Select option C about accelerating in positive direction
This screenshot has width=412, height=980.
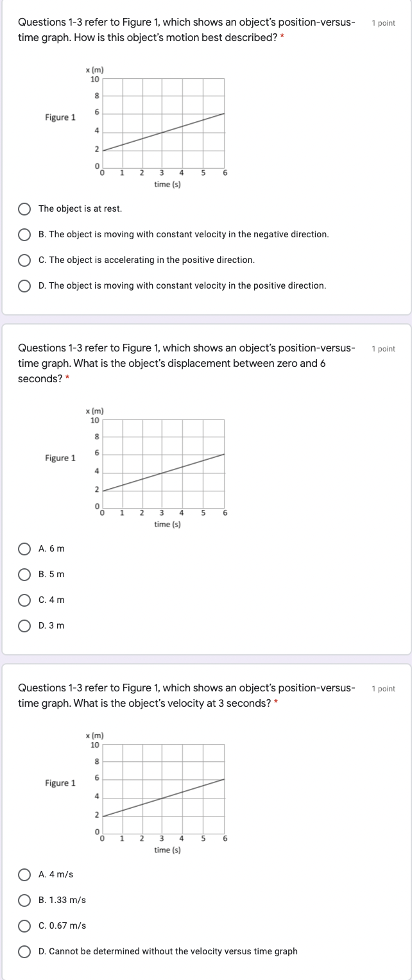[x=24, y=260]
